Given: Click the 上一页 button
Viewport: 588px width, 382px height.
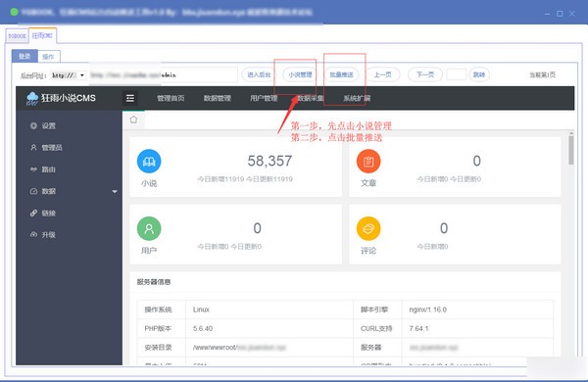Looking at the screenshot, I should 383,74.
